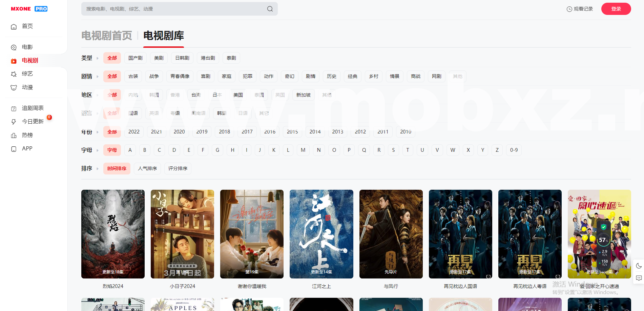Sort by 评分排序
The height and width of the screenshot is (311, 644).
click(x=178, y=168)
